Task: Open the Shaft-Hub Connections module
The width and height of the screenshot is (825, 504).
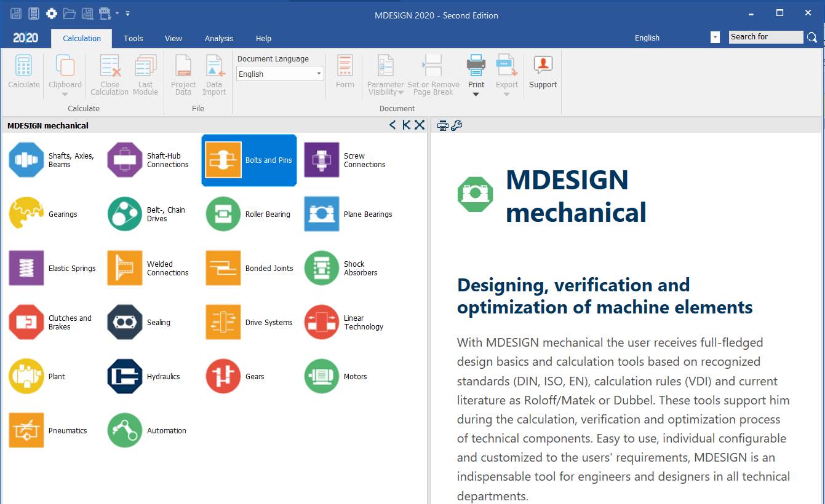Action: pyautogui.click(x=149, y=160)
